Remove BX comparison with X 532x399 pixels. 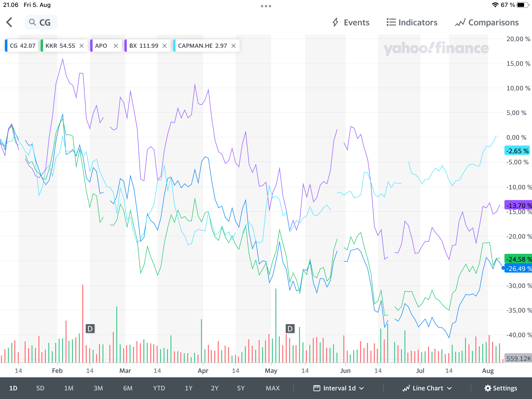(165, 46)
